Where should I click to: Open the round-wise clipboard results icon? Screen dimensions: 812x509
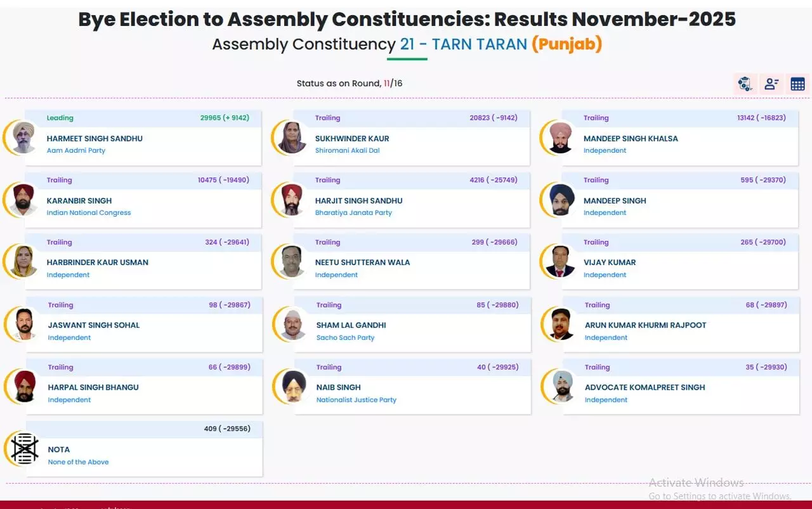745,84
